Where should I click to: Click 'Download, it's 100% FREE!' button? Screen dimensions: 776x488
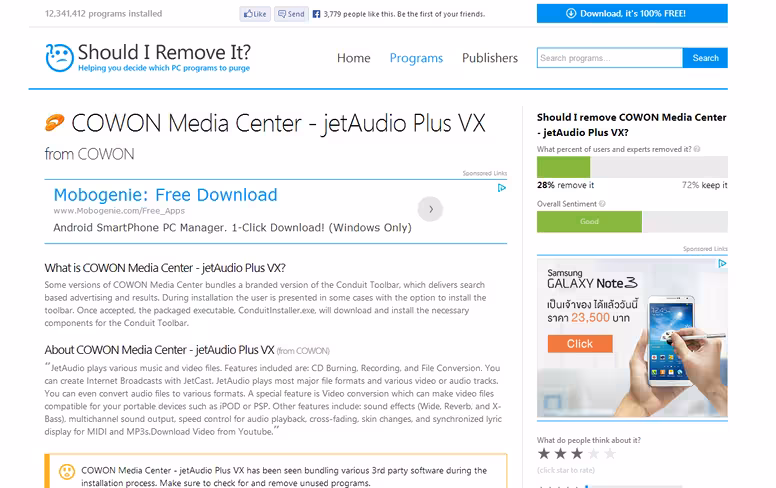tap(632, 13)
